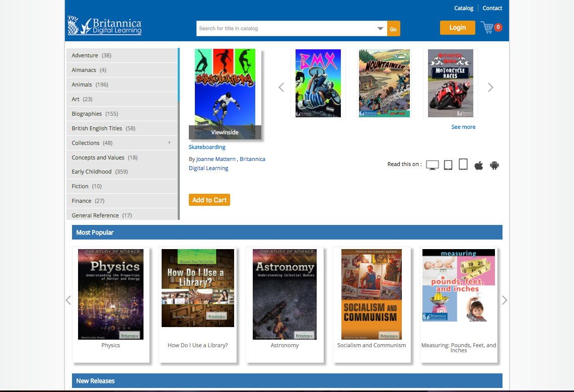Select the Almanacs (4) category

point(122,70)
